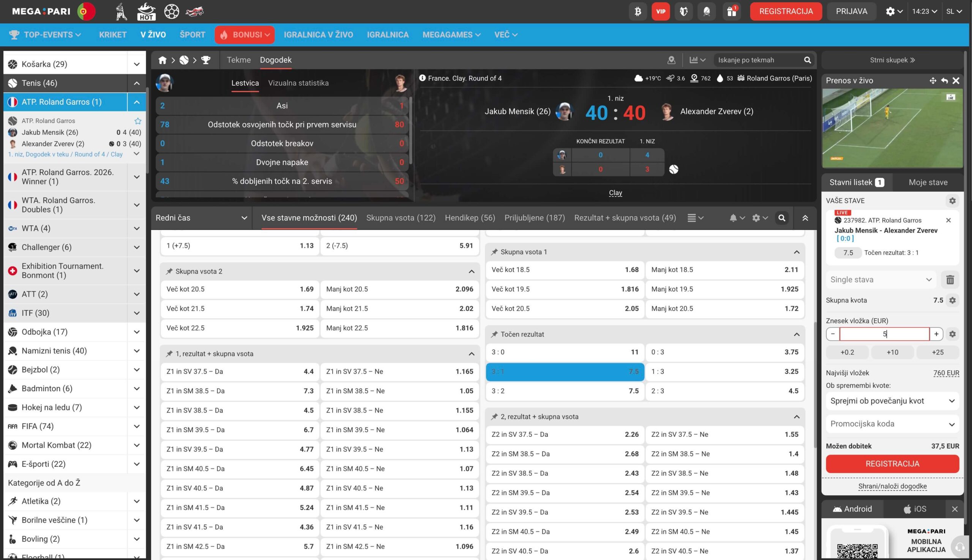Open the HOT cricket games icon

pyautogui.click(x=147, y=11)
